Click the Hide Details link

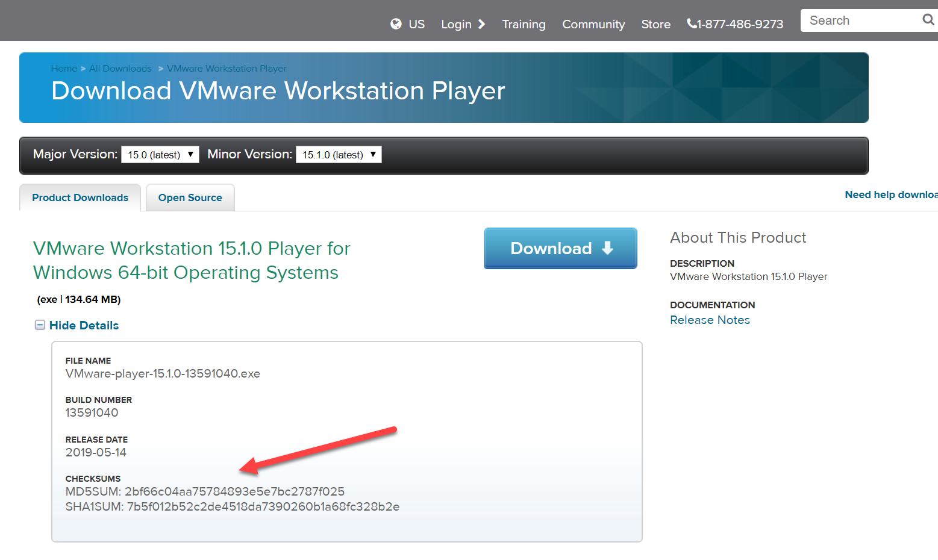84,325
